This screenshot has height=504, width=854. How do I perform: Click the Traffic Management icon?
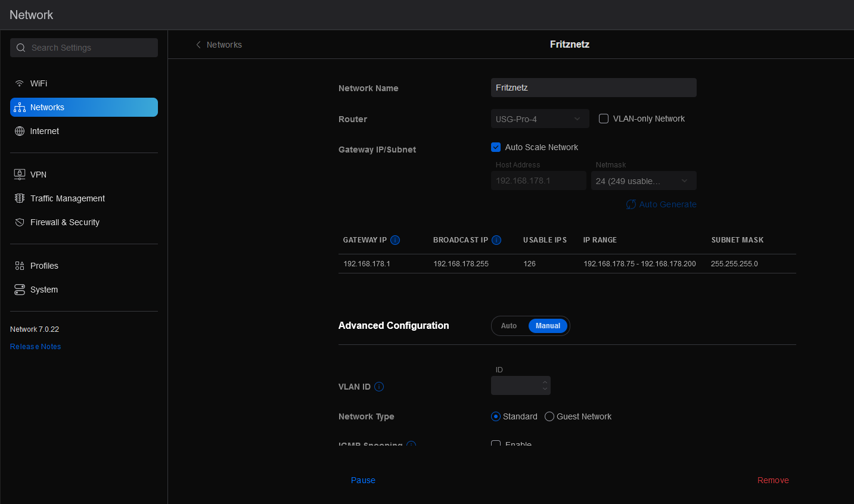click(x=20, y=198)
